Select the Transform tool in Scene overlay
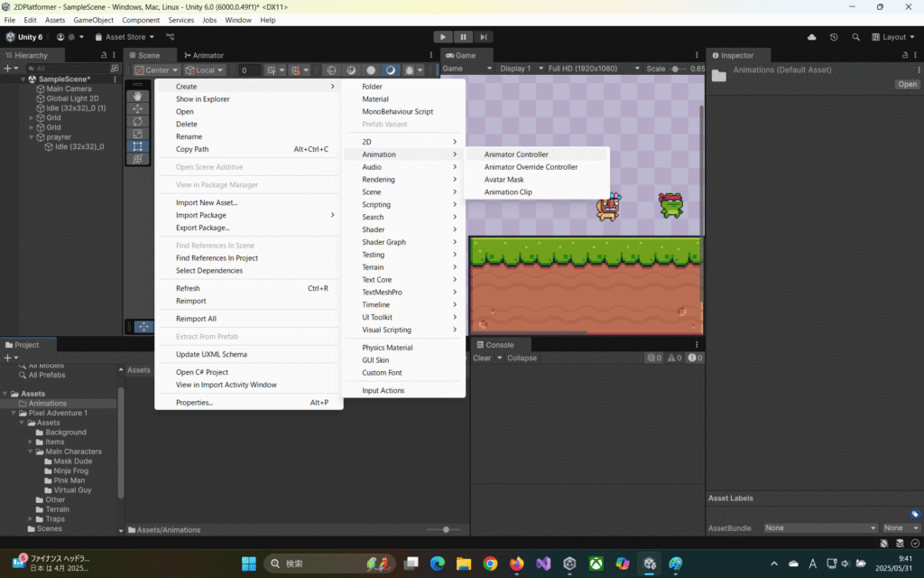This screenshot has height=578, width=924. click(137, 159)
